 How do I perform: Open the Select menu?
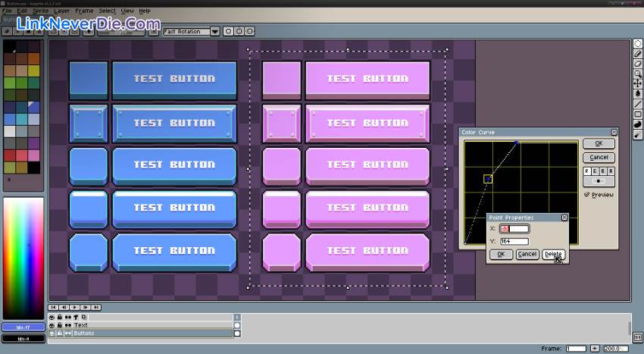click(107, 11)
